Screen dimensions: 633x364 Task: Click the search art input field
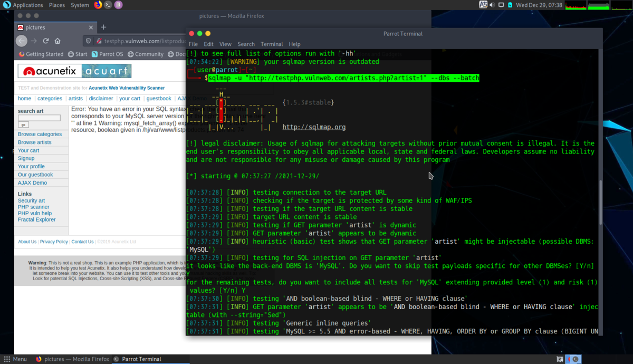pos(39,118)
